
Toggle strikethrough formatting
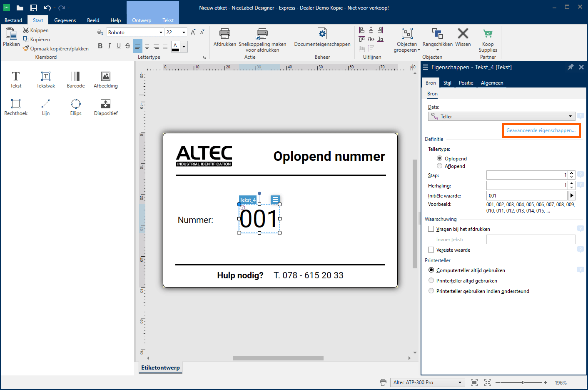click(128, 46)
